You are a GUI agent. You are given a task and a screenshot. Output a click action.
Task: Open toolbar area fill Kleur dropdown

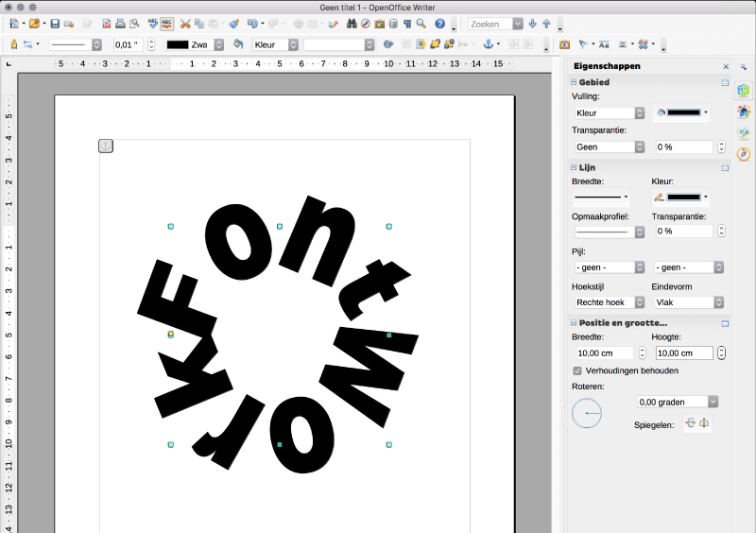275,44
